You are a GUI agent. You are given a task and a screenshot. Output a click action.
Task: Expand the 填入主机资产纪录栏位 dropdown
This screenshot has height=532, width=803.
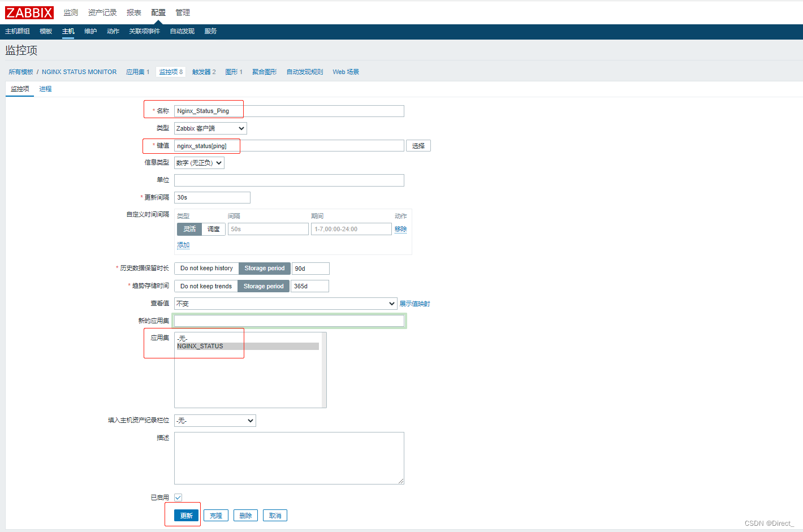click(x=215, y=421)
